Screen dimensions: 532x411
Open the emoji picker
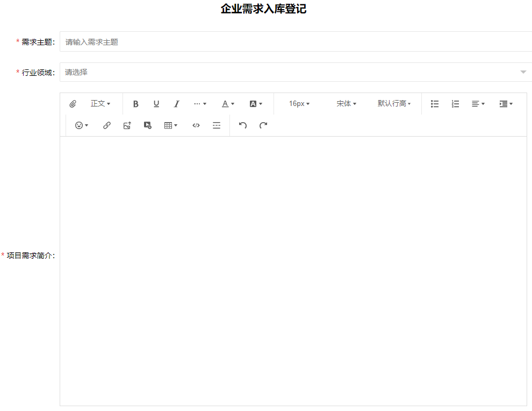tap(81, 125)
